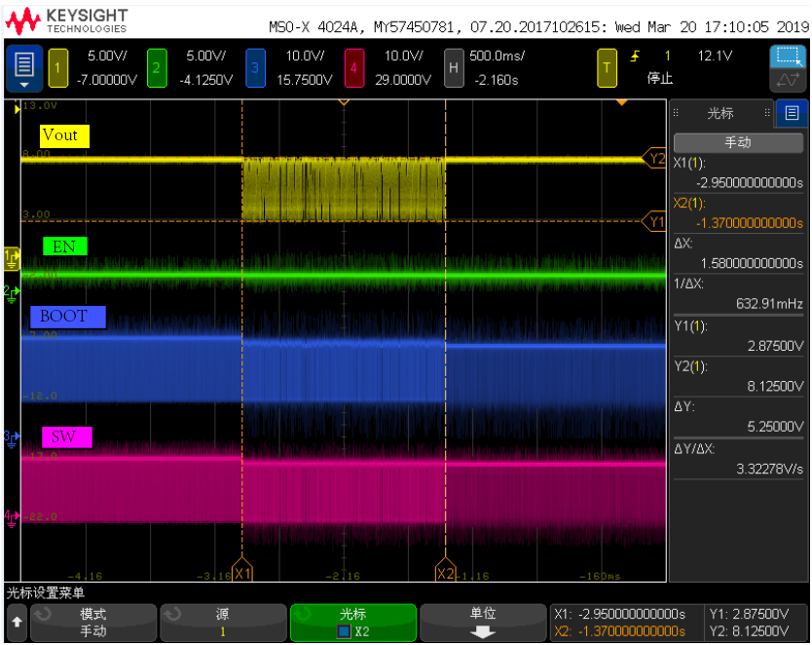Select X1 cursor marker at bottom

click(x=241, y=570)
